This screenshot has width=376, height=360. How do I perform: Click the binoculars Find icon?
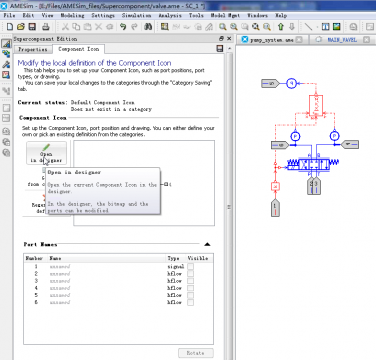click(x=148, y=27)
